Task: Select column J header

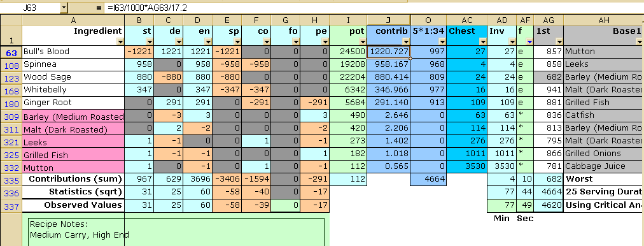Action: (x=389, y=20)
